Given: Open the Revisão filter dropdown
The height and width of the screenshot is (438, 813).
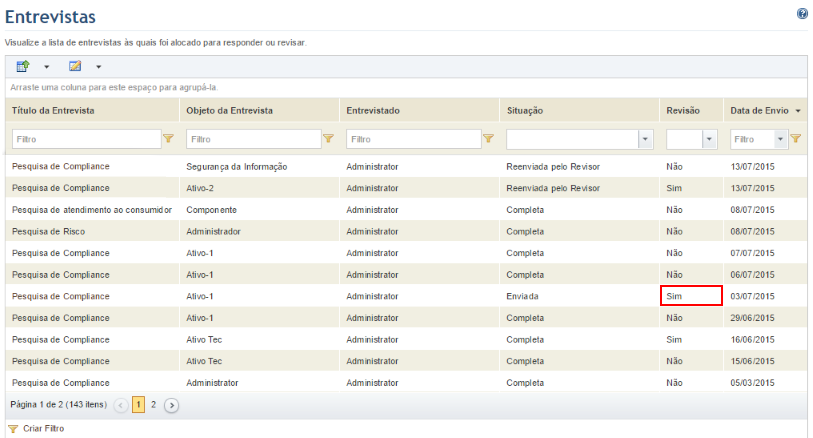Looking at the screenshot, I should 709,139.
